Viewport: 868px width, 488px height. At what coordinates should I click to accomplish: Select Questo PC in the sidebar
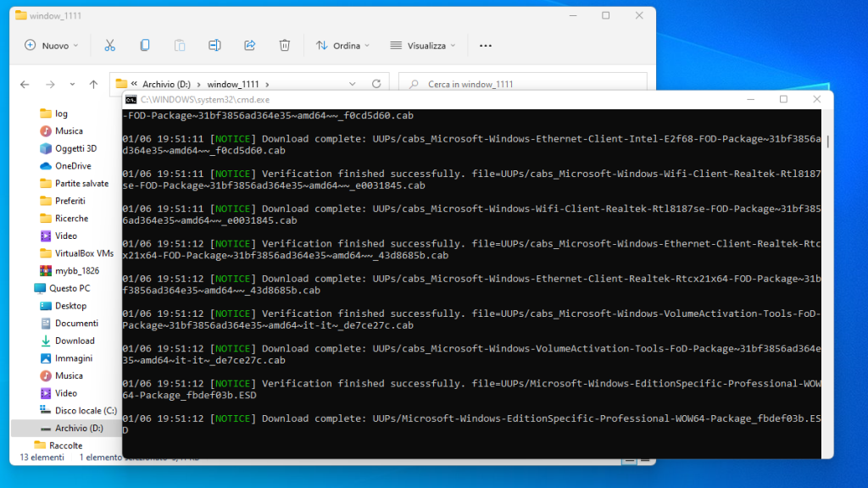pyautogui.click(x=69, y=288)
